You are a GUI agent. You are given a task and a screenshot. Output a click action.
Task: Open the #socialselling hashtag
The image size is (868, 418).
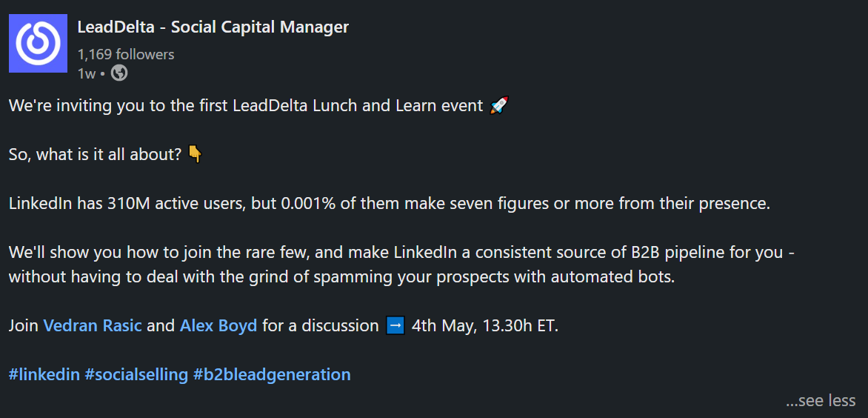click(136, 375)
